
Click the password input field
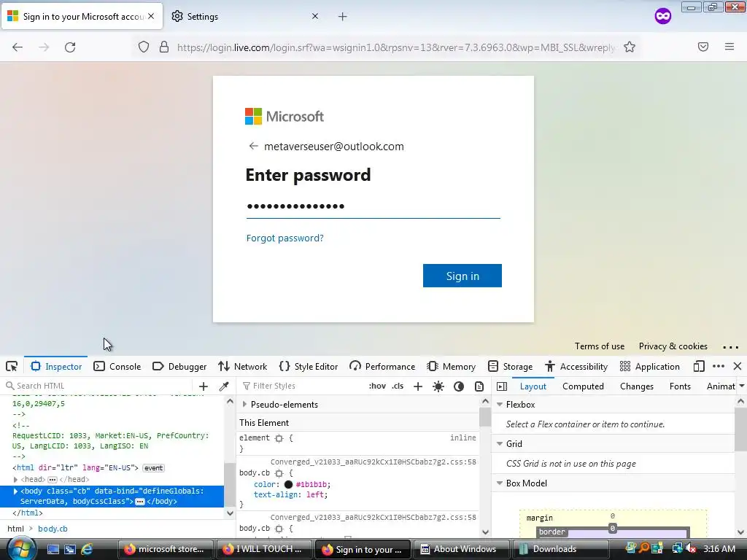[373, 206]
